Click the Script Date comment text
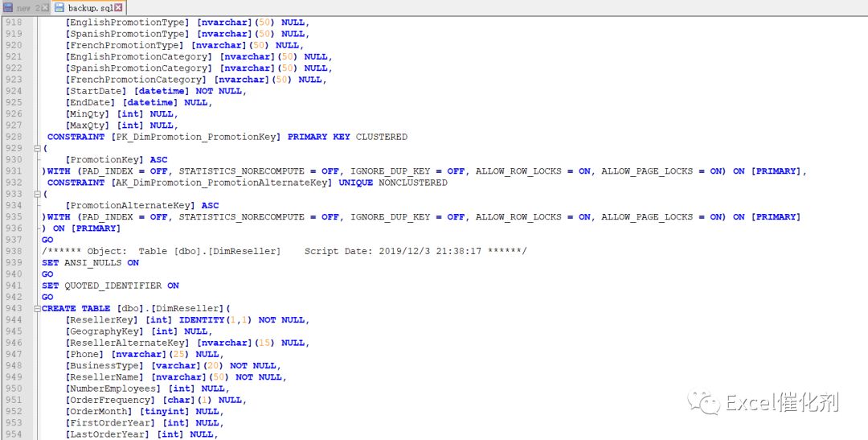This screenshot has width=868, height=440. point(393,251)
